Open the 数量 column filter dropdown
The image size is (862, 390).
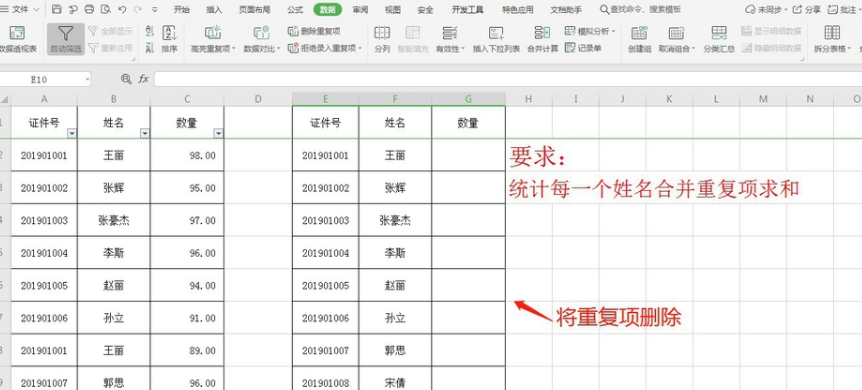pos(218,133)
